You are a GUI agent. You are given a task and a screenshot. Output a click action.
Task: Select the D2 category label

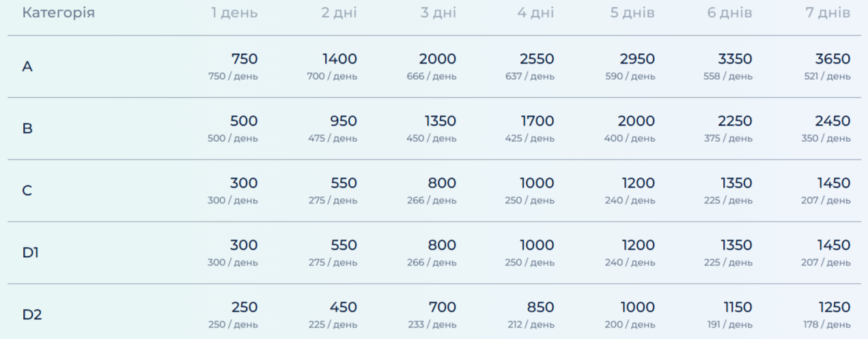coord(32,315)
